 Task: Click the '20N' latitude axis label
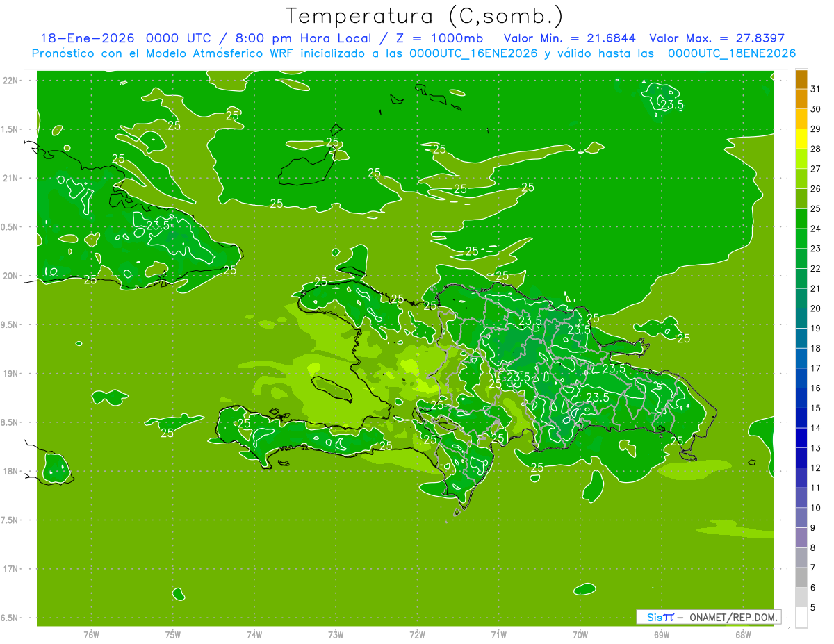[x=10, y=276]
